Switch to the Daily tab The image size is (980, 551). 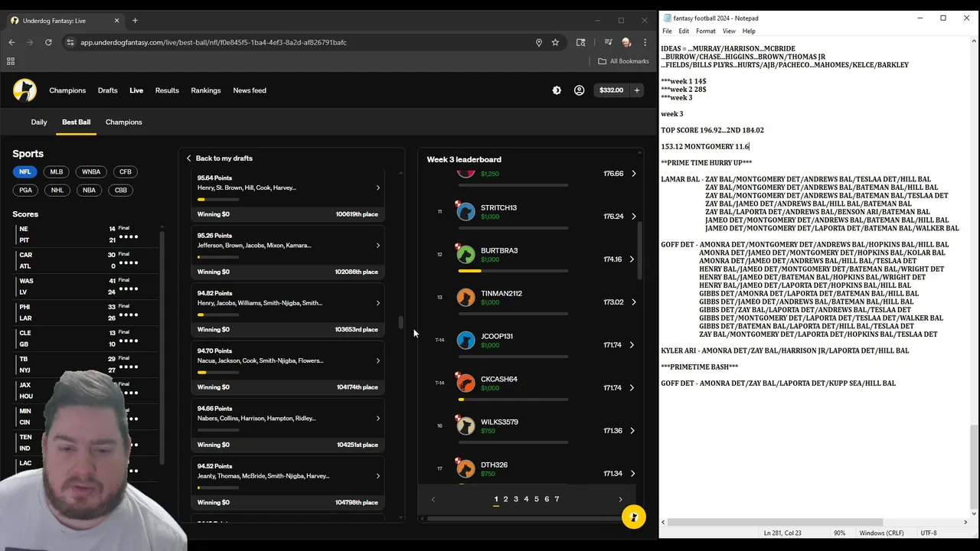tap(39, 122)
